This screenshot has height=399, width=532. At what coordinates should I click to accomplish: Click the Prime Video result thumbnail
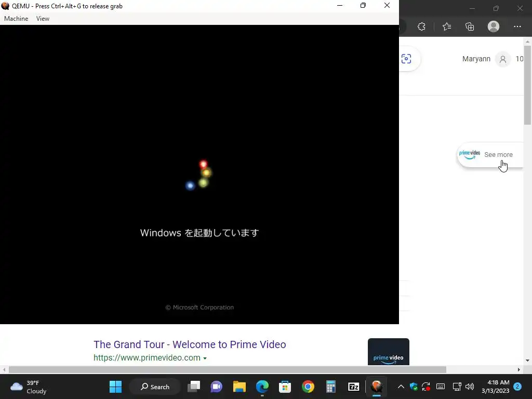point(389,352)
